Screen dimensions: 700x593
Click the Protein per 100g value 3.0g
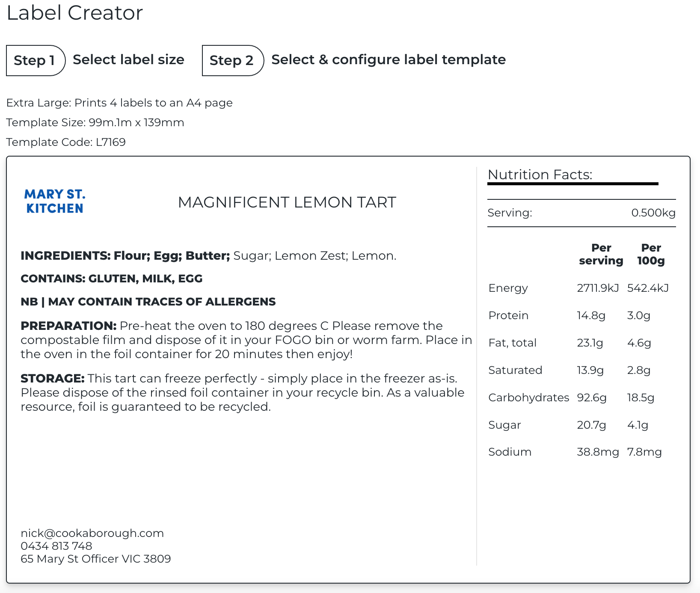638,315
